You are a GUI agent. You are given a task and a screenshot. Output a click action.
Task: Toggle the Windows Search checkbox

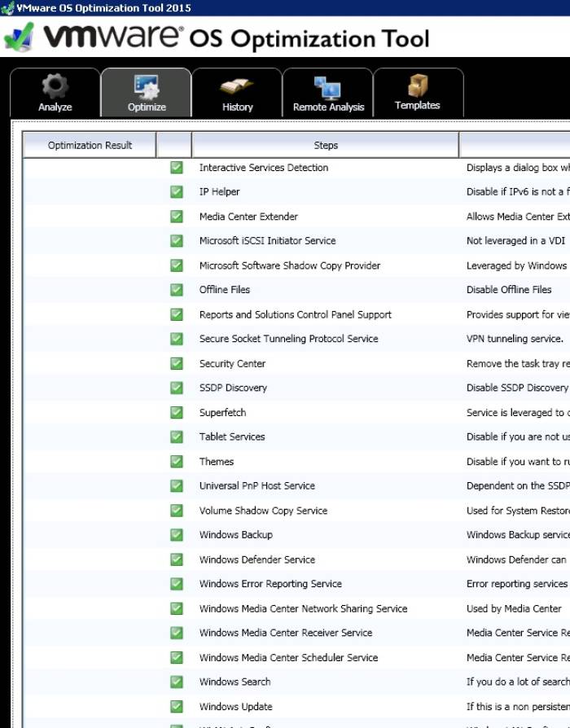(x=177, y=682)
